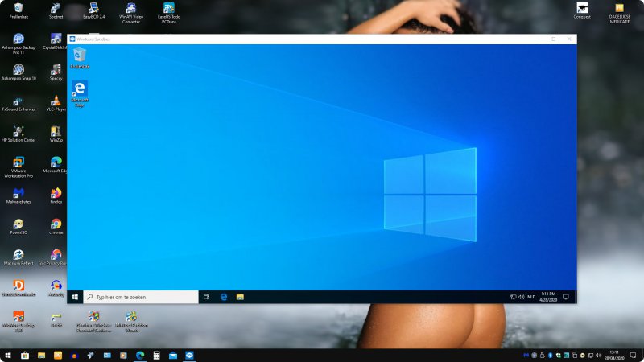The image size is (644, 362).
Task: Open the Sandbox volume control icon
Action: (522, 297)
